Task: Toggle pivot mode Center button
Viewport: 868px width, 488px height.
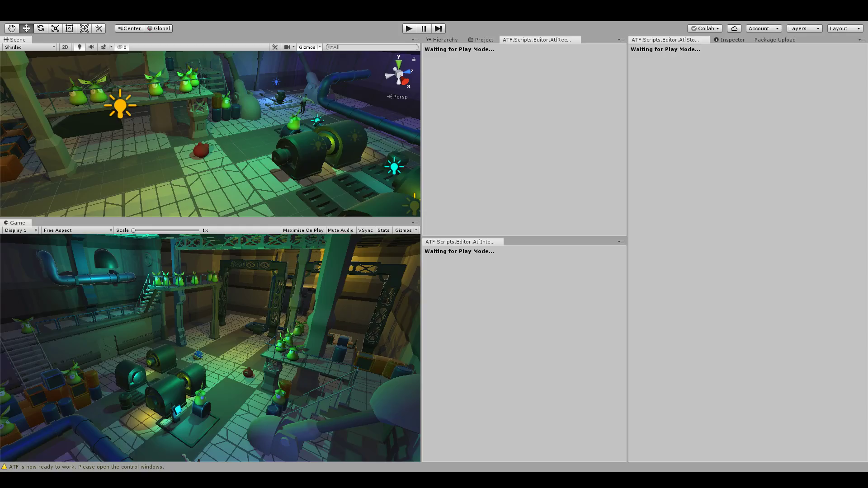Action: [x=129, y=28]
